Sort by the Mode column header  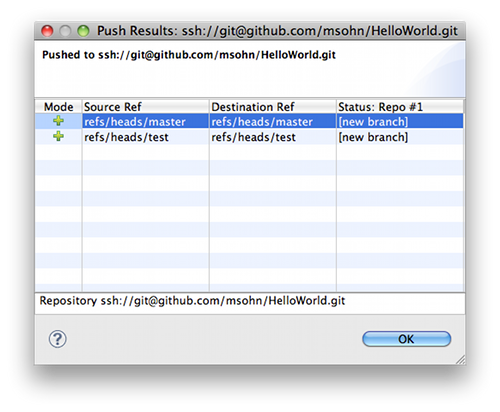click(58, 107)
